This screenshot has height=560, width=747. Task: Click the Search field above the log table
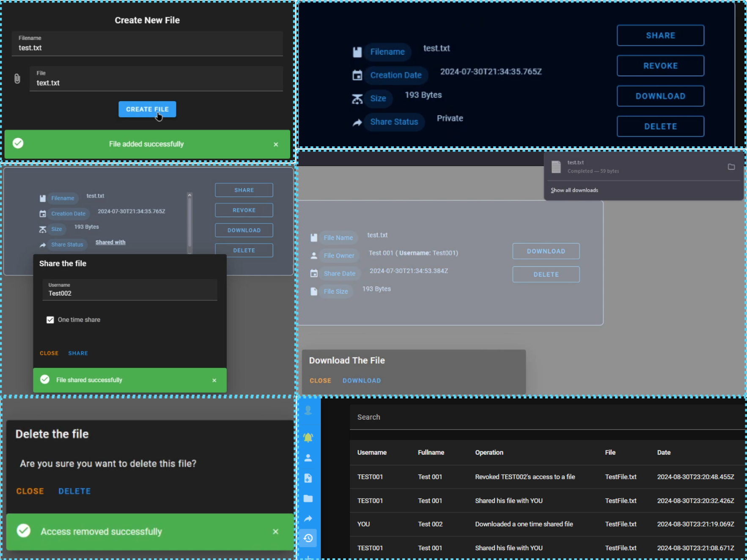(547, 417)
